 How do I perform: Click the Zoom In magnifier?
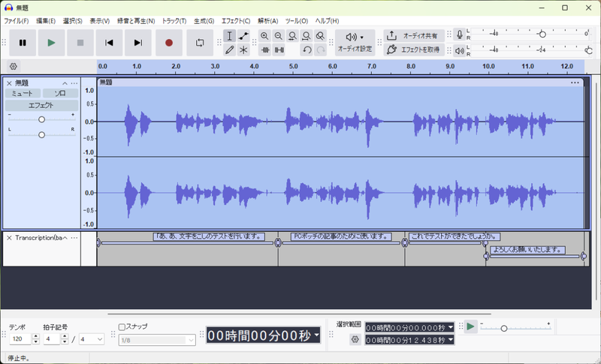[x=264, y=36]
